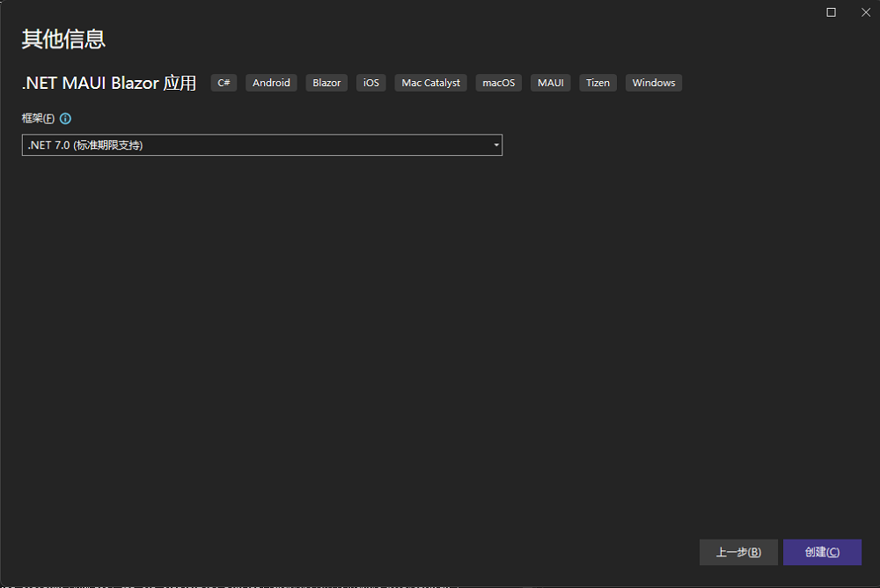Click the Windows tag

pos(654,83)
